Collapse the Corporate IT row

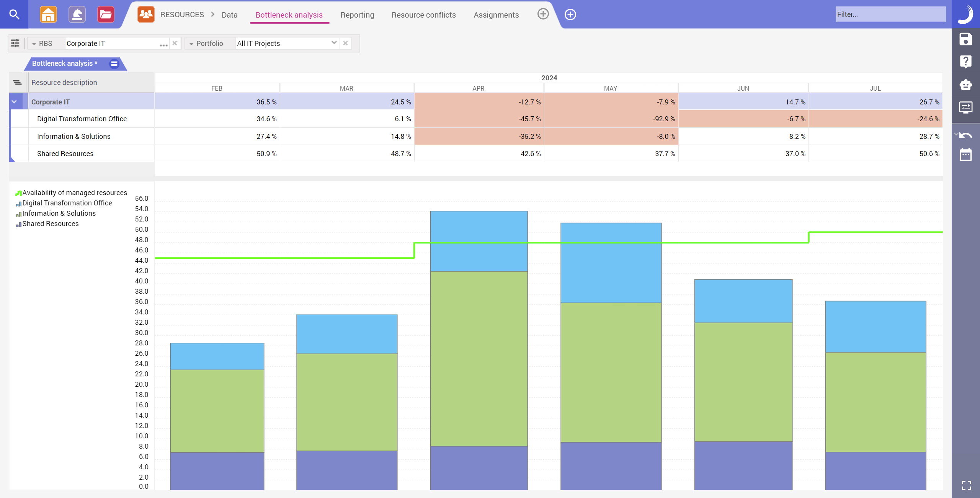coord(14,101)
